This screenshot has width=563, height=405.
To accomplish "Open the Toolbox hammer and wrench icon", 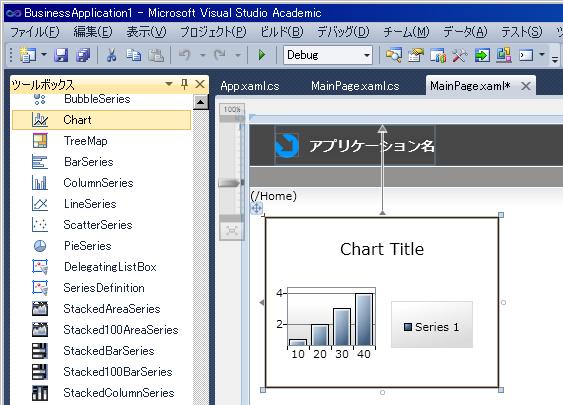I will [460, 55].
